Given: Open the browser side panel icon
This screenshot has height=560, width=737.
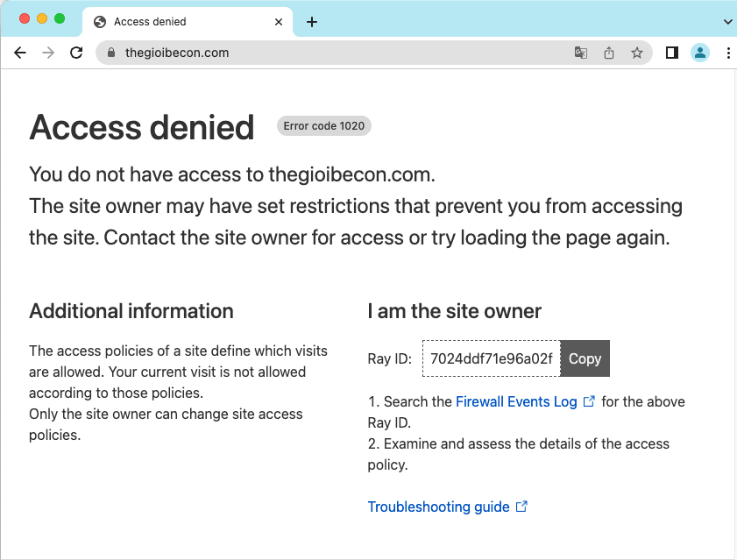Looking at the screenshot, I should coord(671,53).
